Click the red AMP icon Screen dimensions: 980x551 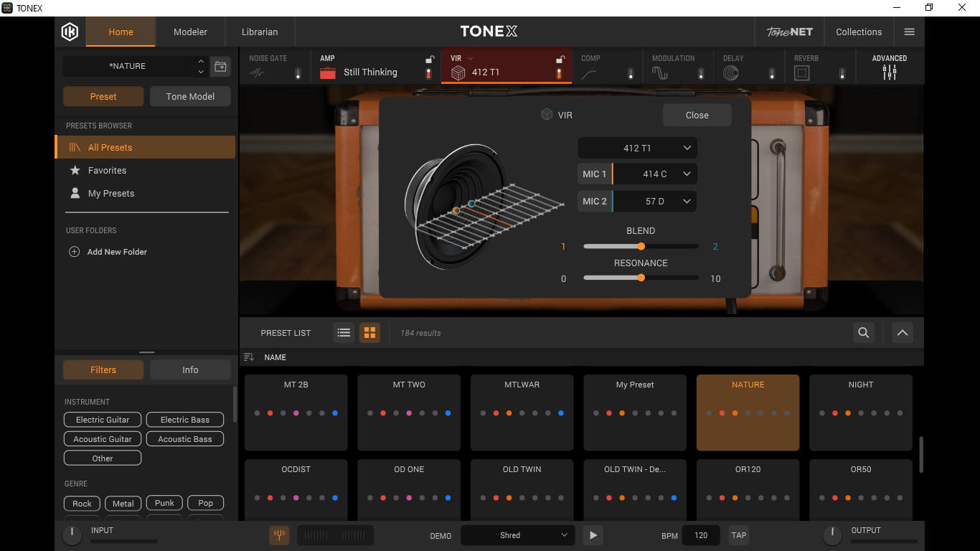tap(328, 72)
